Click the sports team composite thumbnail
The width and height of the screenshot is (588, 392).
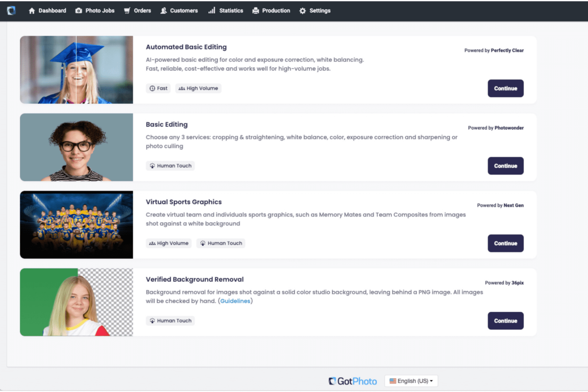pyautogui.click(x=76, y=225)
